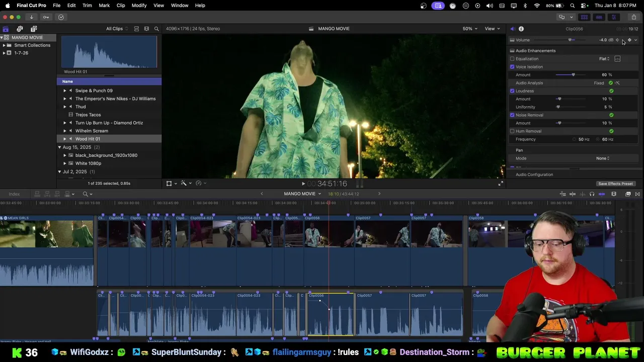
Task: Open the Mark menu
Action: (x=104, y=6)
